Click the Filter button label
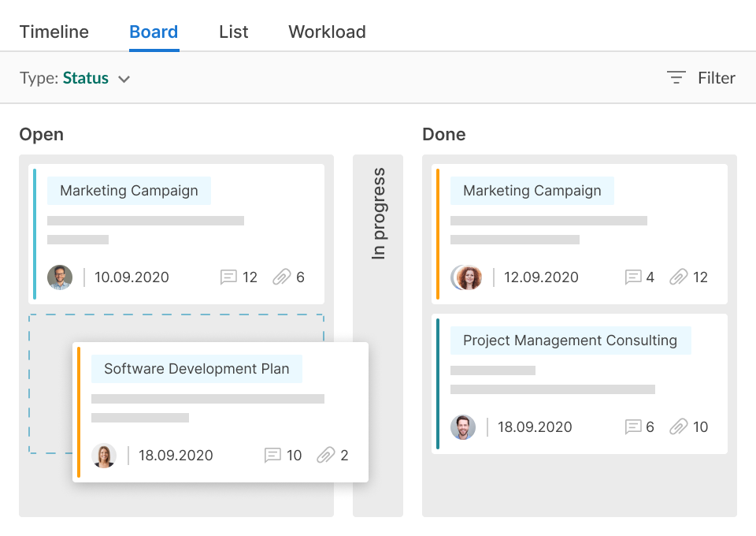 pyautogui.click(x=716, y=78)
